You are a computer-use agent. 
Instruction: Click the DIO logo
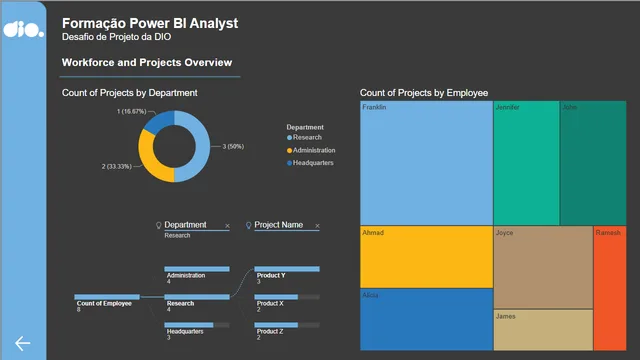coord(23,30)
